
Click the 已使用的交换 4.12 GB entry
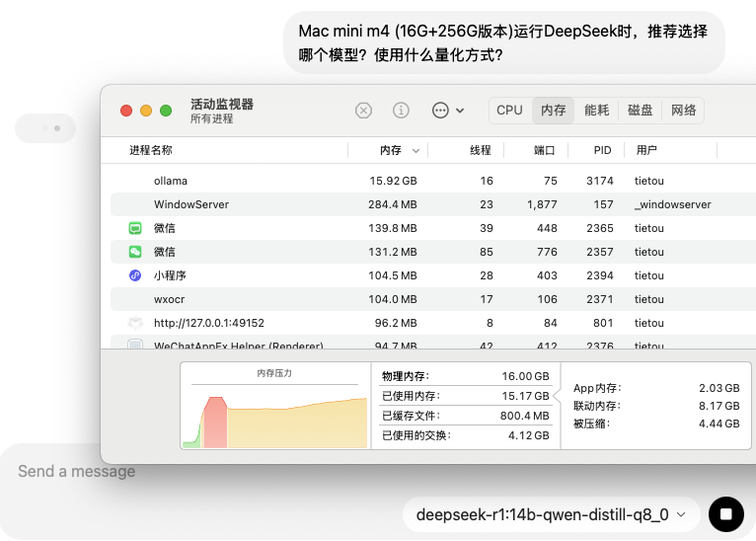coord(465,435)
